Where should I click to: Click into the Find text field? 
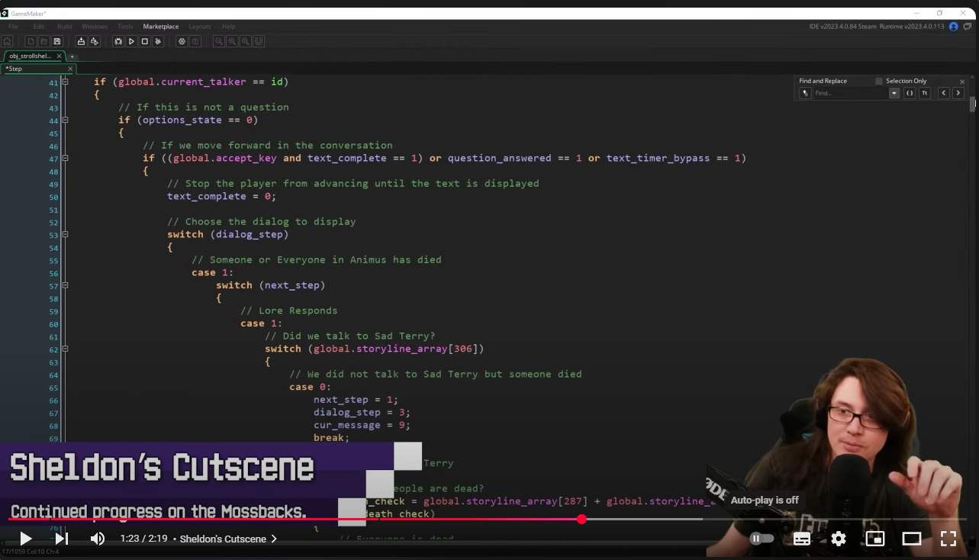tap(849, 93)
